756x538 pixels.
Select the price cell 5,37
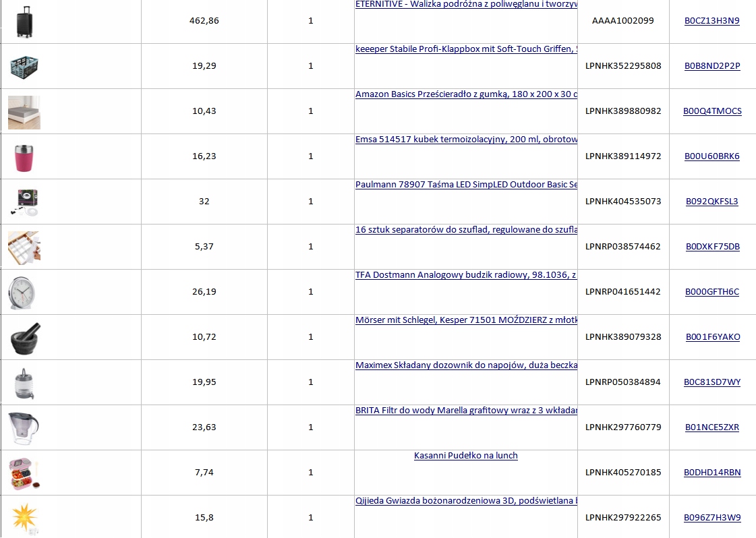click(204, 246)
